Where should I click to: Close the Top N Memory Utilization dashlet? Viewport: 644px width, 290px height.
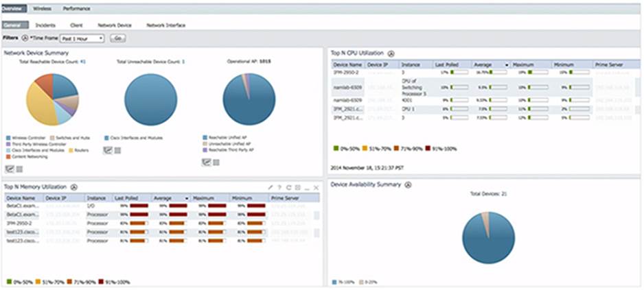[316, 187]
